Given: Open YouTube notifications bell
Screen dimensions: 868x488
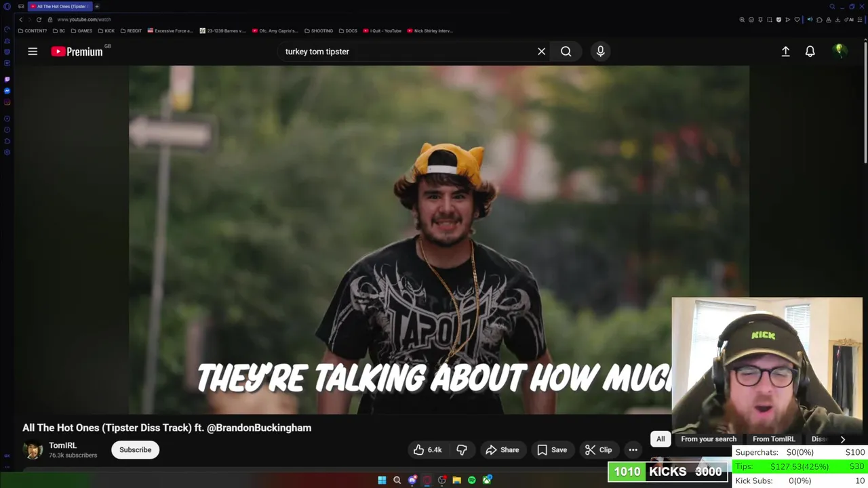Looking at the screenshot, I should pos(810,52).
